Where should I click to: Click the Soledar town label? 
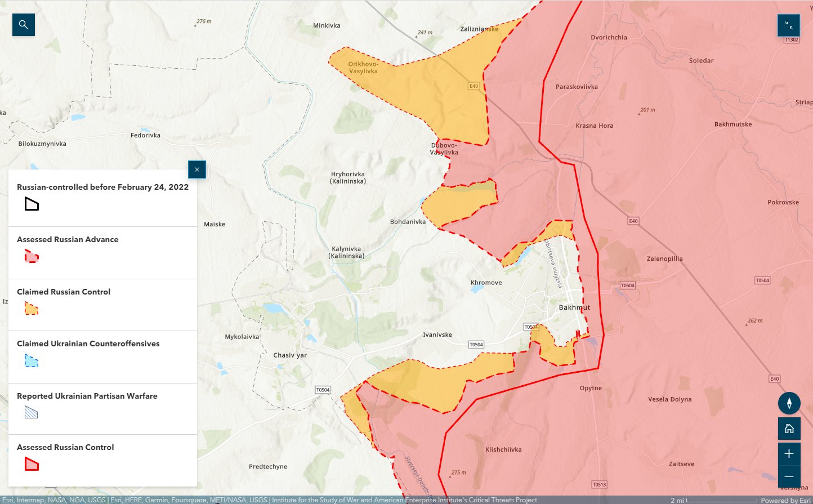click(x=701, y=60)
